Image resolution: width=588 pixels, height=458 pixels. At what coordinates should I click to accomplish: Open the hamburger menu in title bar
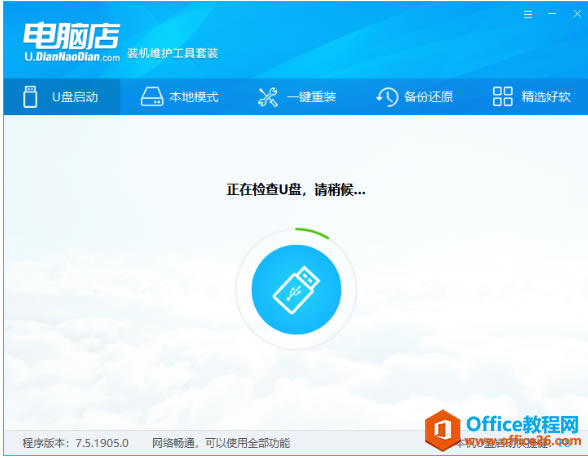tap(528, 15)
